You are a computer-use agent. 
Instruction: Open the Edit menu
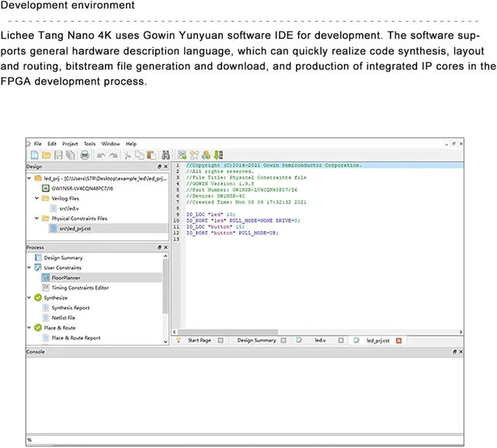(x=52, y=144)
